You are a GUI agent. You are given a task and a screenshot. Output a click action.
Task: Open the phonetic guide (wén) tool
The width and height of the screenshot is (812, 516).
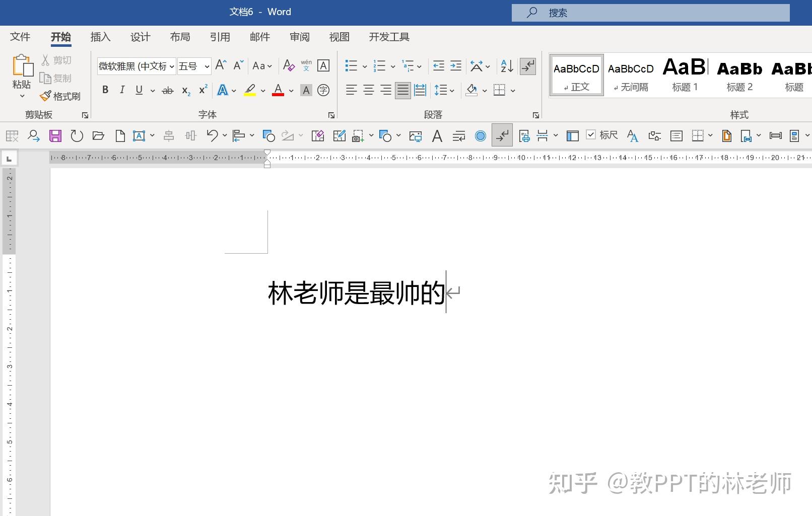[306, 65]
